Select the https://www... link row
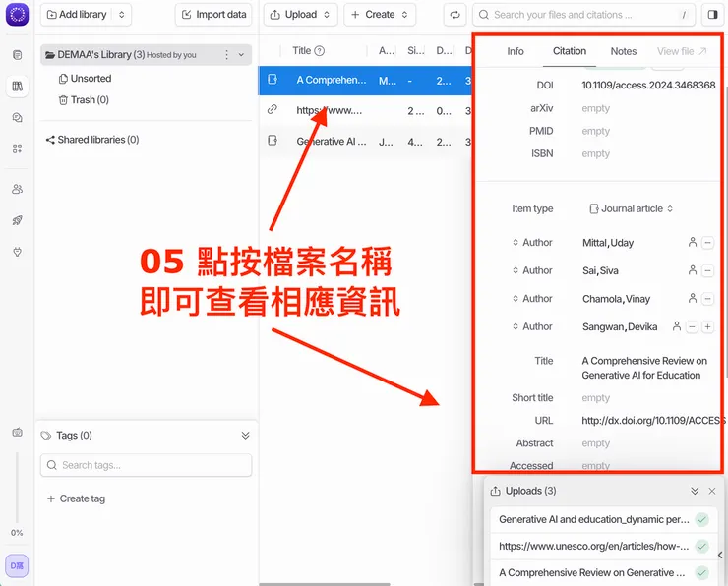This screenshot has width=728, height=586. tap(365, 110)
